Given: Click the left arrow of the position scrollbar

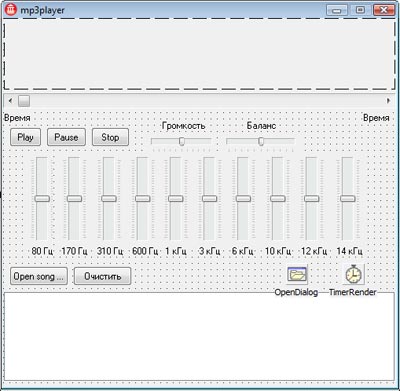Looking at the screenshot, I should (x=10, y=101).
